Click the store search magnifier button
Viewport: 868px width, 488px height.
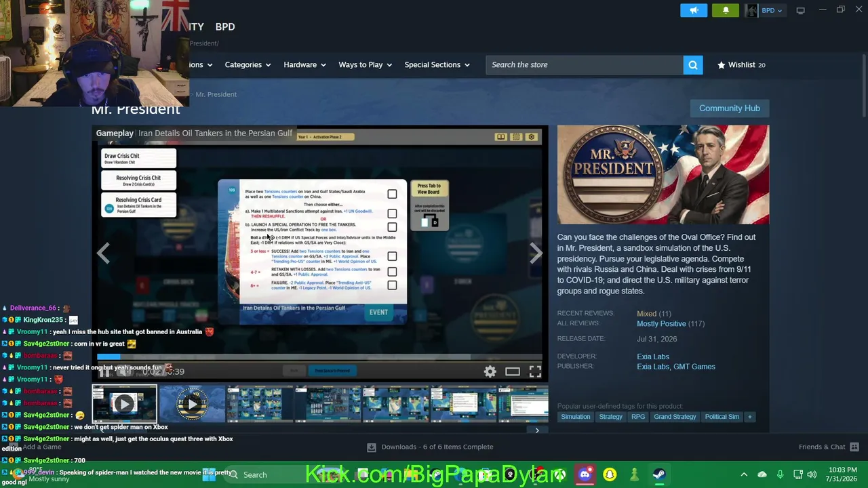point(693,65)
